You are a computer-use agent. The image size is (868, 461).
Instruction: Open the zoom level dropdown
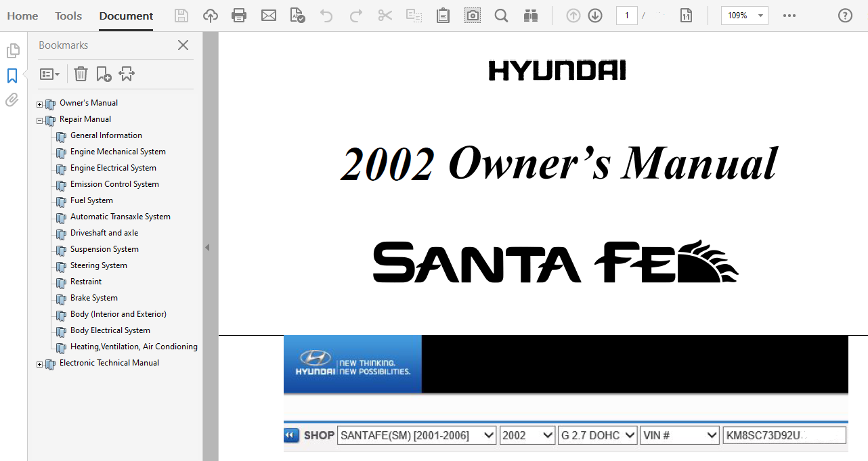pyautogui.click(x=761, y=16)
